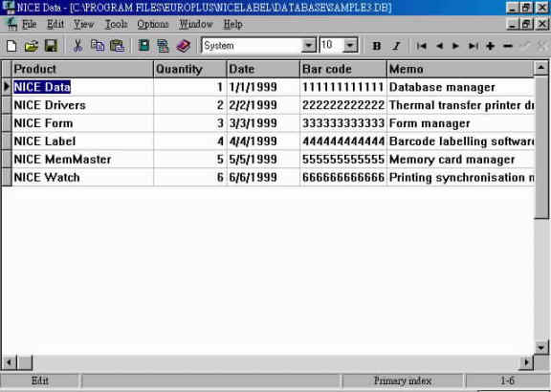The width and height of the screenshot is (551, 392).
Task: Copy selection using the Copy icon
Action: click(x=98, y=46)
